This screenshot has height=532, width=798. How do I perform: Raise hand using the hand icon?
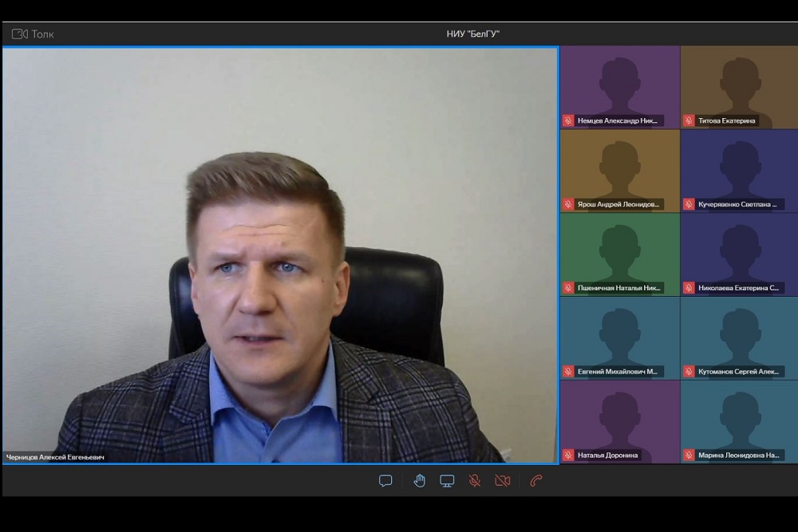tap(419, 480)
